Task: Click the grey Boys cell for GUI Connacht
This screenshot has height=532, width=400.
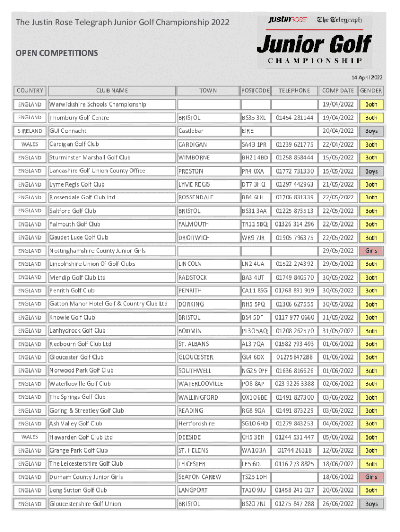Action: coord(371,131)
